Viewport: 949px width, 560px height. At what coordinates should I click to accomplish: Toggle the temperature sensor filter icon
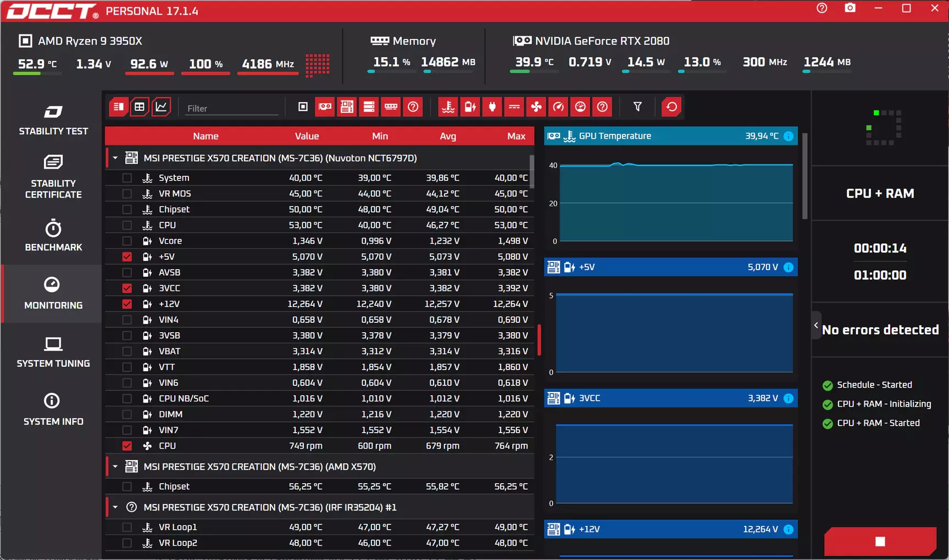448,107
